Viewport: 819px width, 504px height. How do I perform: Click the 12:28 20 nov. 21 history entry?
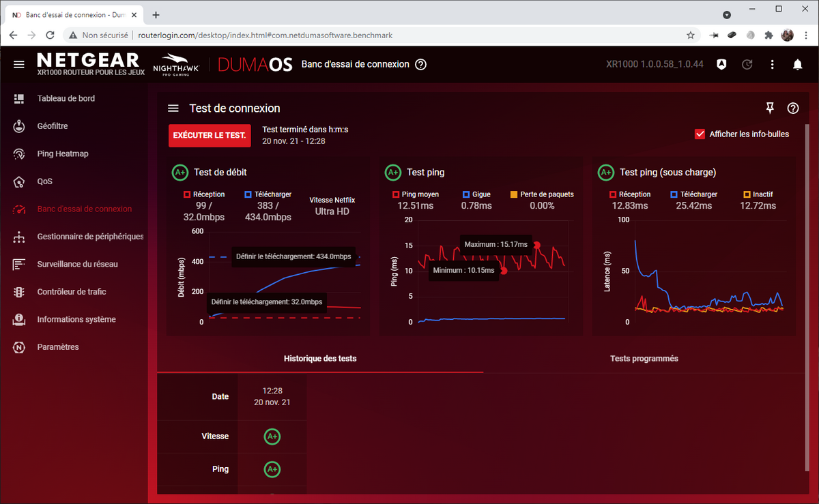click(x=272, y=397)
